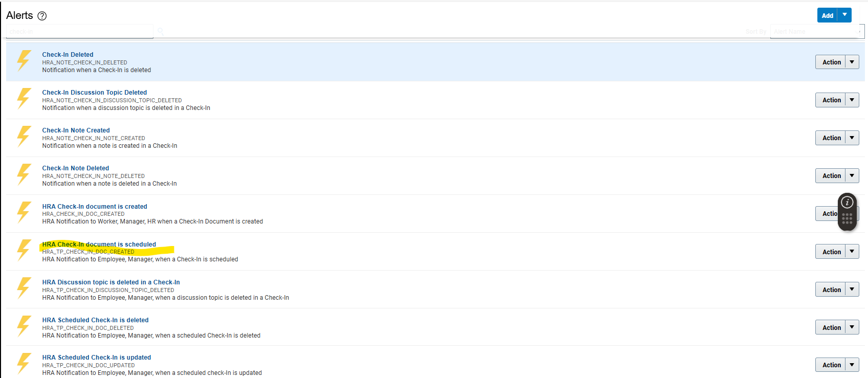The width and height of the screenshot is (868, 378).
Task: Open the Check-In Note Created alert link
Action: click(x=76, y=130)
